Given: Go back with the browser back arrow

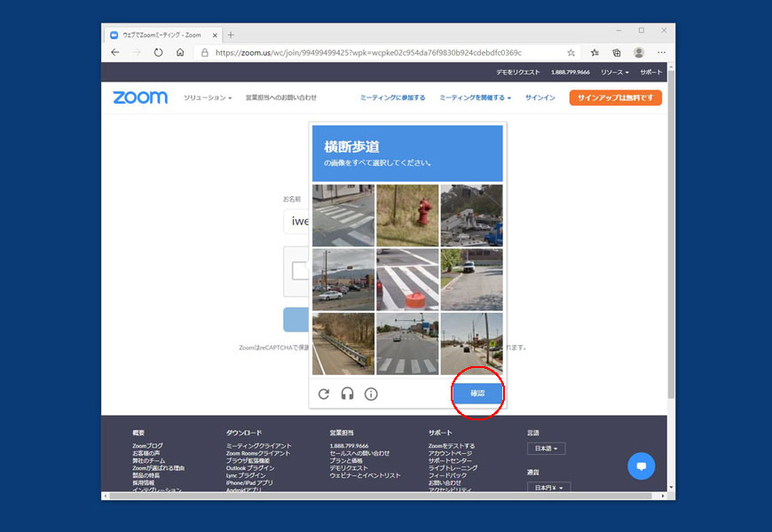Looking at the screenshot, I should 115,52.
